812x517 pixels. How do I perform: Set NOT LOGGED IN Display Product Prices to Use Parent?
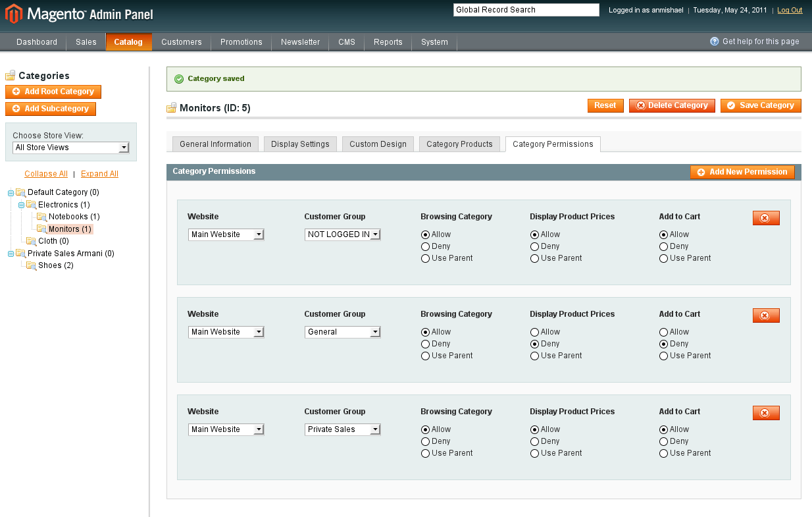pos(534,258)
